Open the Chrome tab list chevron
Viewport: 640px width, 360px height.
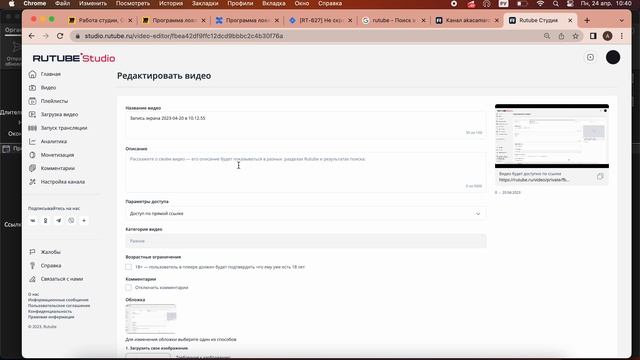point(622,20)
